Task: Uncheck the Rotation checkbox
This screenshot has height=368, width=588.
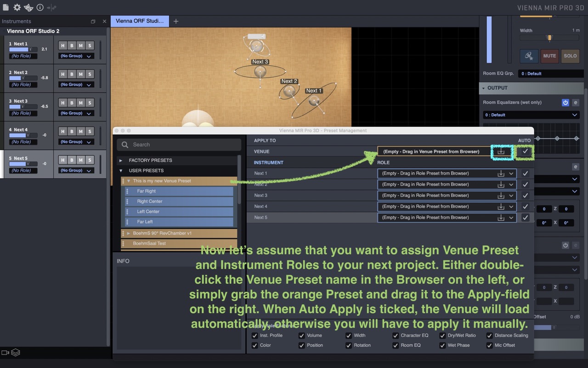Action: coord(349,345)
